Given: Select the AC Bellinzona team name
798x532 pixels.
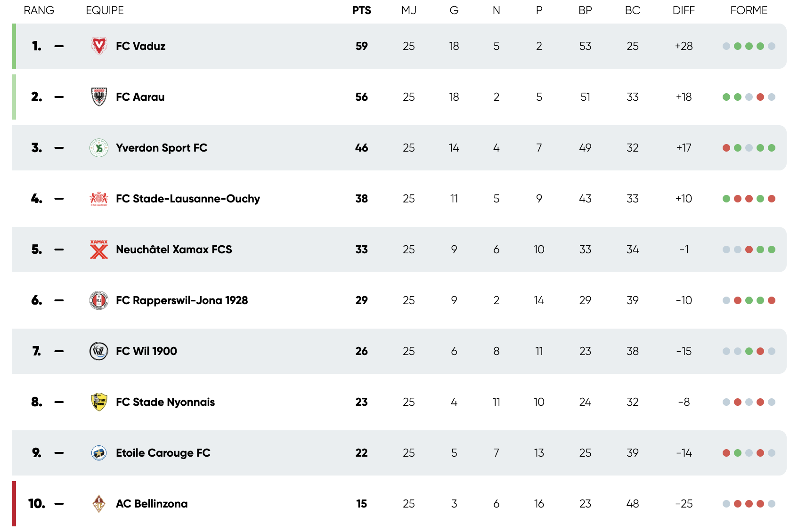Looking at the screenshot, I should pos(151,504).
